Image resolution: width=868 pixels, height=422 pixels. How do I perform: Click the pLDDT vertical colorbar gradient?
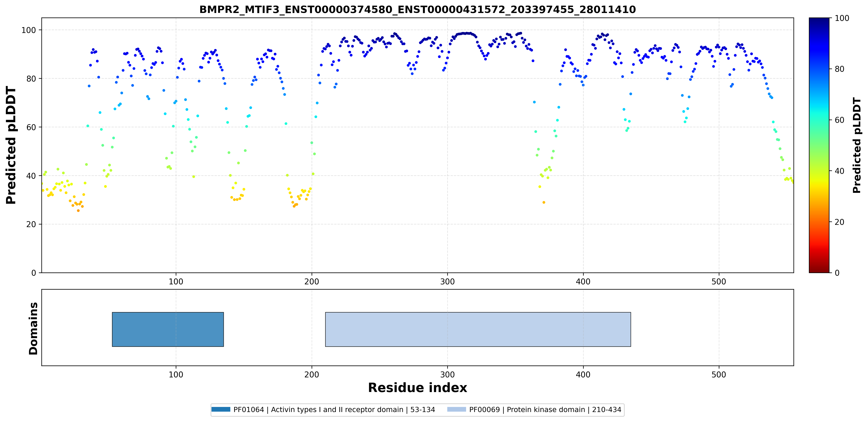(819, 145)
